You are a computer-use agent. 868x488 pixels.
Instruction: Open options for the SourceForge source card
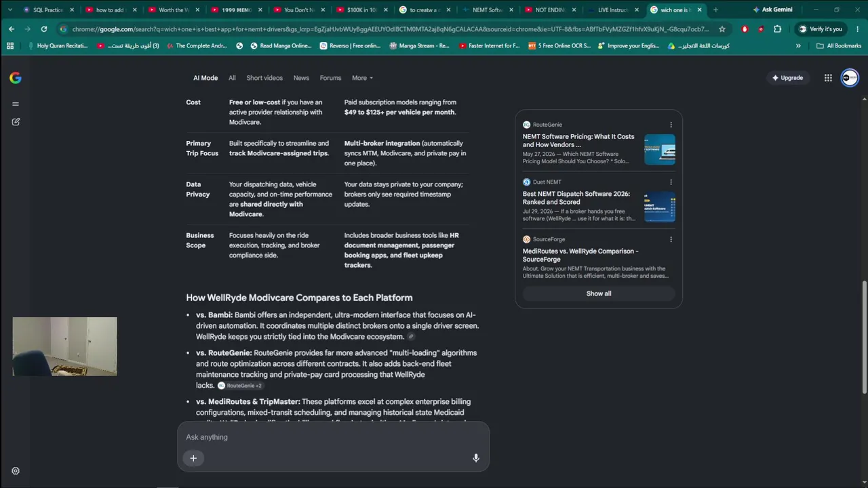[671, 239]
